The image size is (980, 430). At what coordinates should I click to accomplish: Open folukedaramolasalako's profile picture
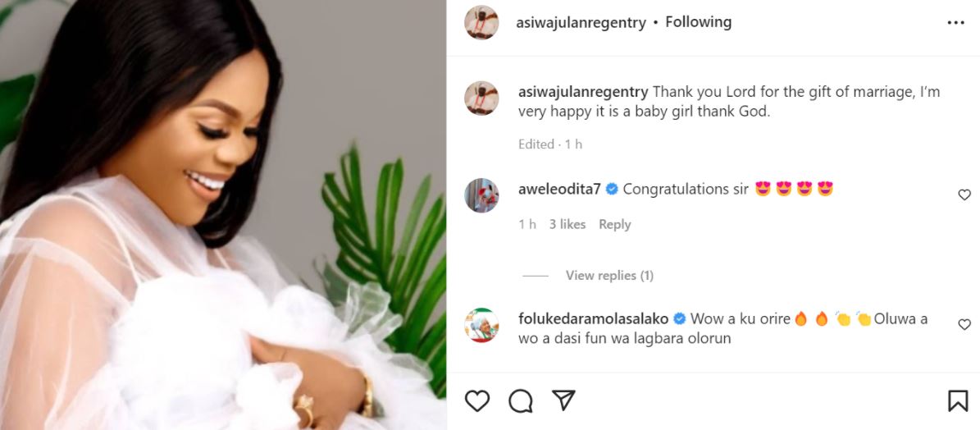(x=481, y=325)
